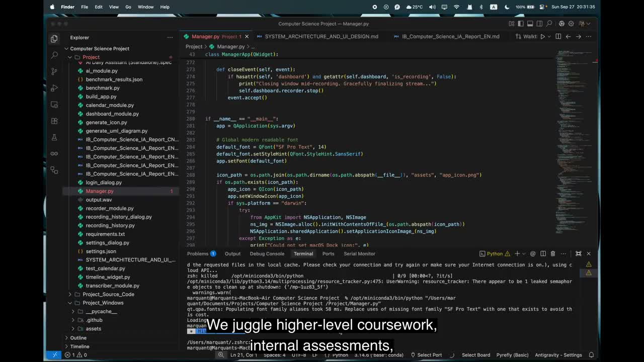Switch to the Problems panel tab
Image resolution: width=644 pixels, height=362 pixels.
click(201, 253)
